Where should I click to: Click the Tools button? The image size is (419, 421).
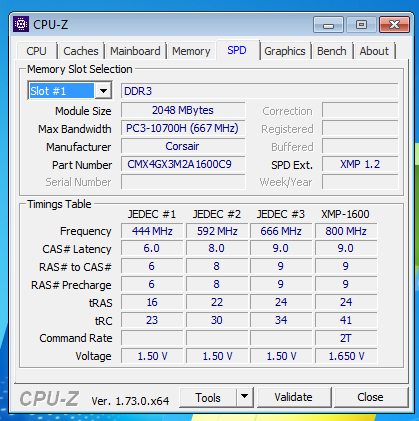tap(208, 397)
